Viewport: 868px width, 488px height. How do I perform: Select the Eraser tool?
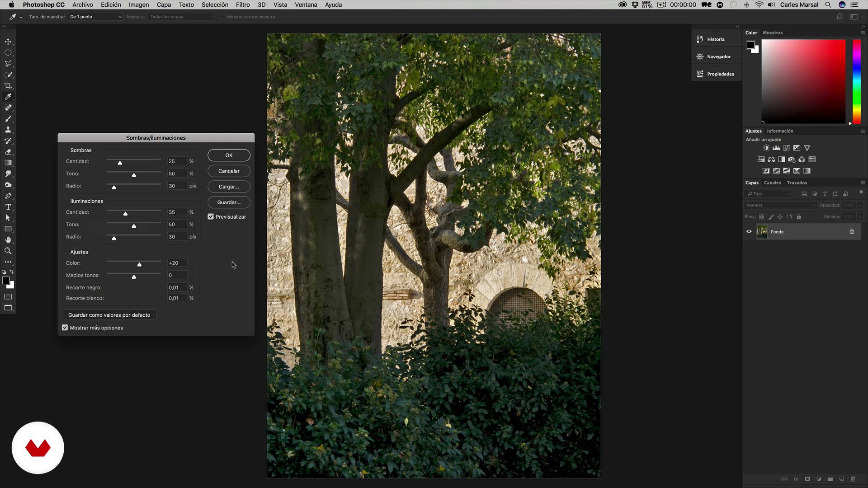click(x=8, y=152)
